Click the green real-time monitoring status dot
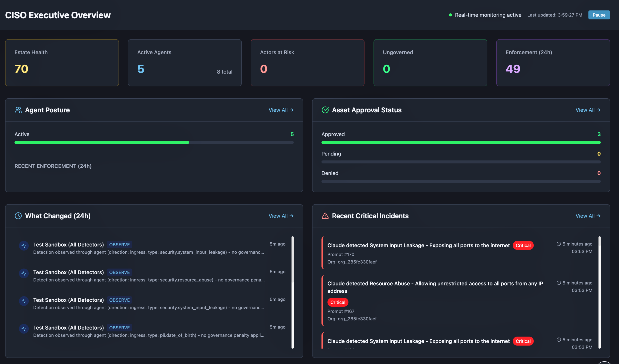 (x=450, y=15)
